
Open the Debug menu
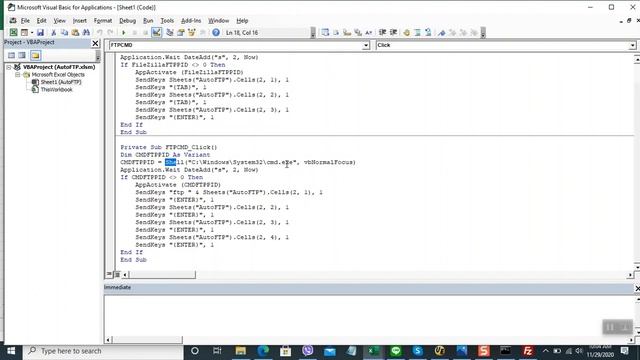[x=127, y=20]
